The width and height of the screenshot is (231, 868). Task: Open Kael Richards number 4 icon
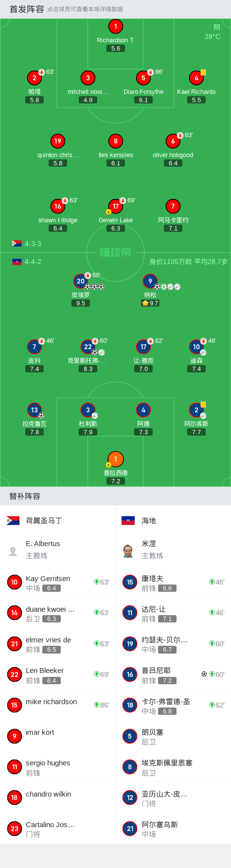(196, 78)
